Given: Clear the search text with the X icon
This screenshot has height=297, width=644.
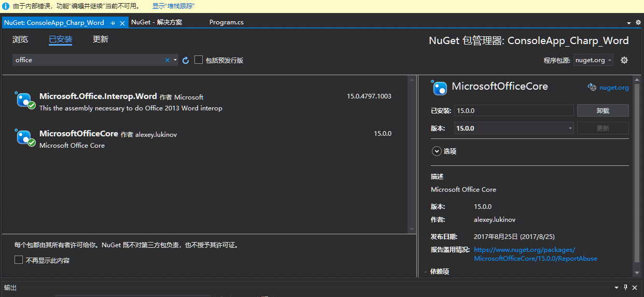Looking at the screenshot, I should 167,60.
